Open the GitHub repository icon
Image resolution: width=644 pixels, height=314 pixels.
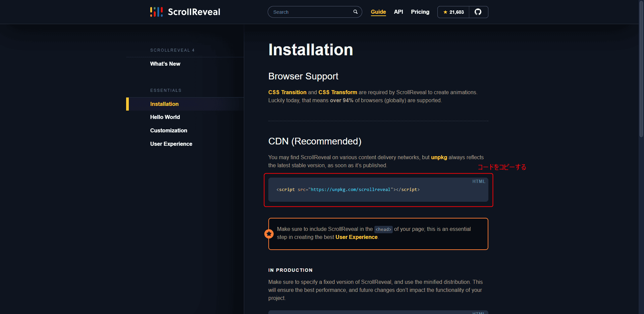click(x=478, y=12)
